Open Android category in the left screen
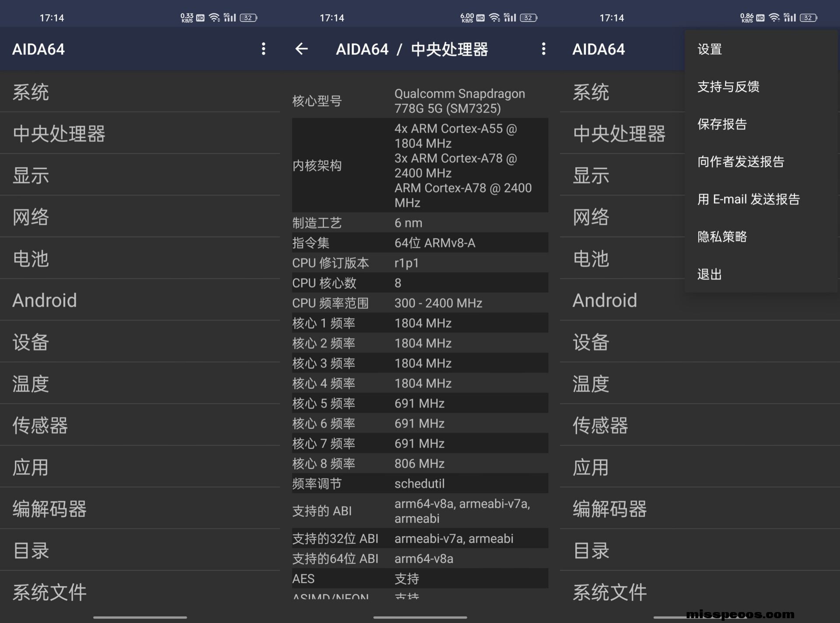 (x=140, y=300)
